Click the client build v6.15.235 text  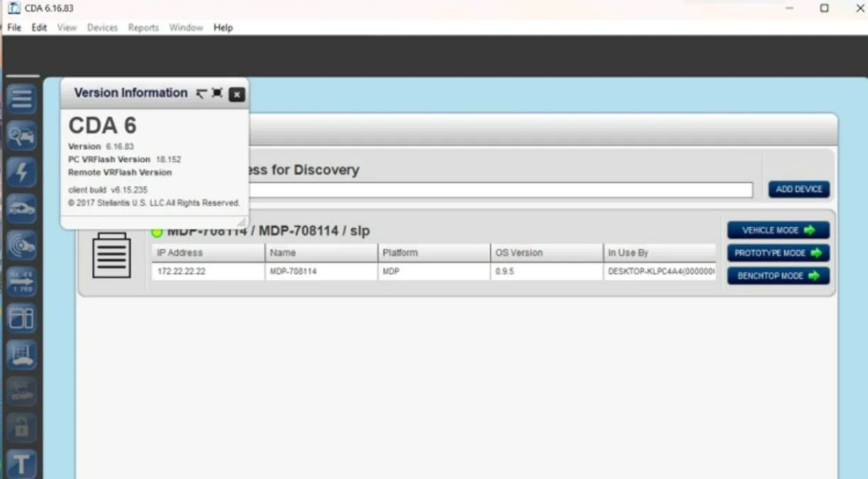(x=108, y=190)
